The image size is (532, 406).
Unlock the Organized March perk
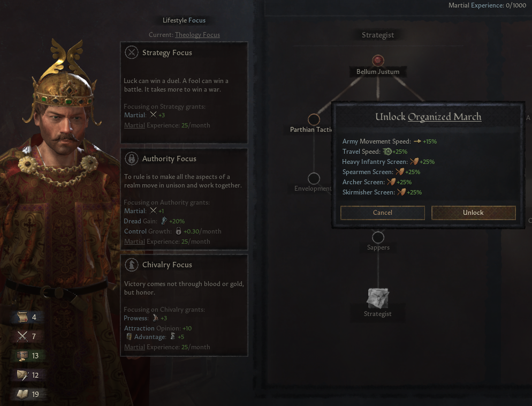click(473, 213)
